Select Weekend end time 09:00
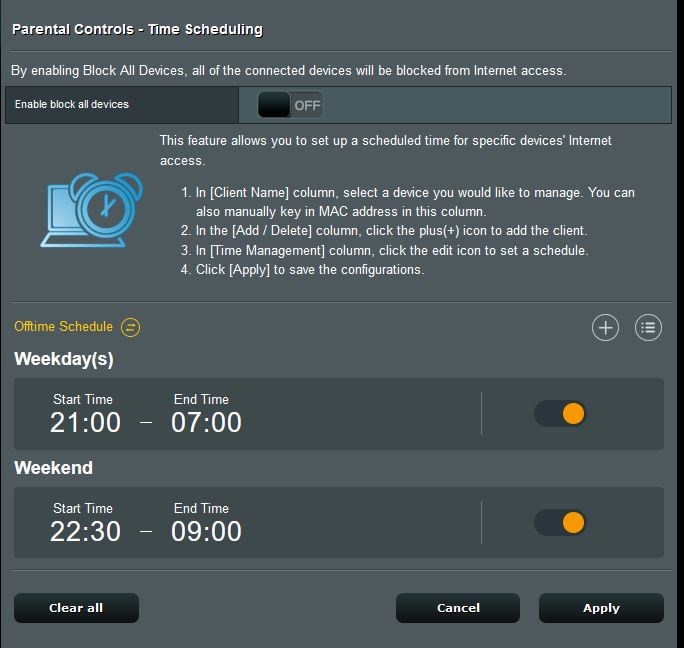The width and height of the screenshot is (684, 648). [206, 531]
